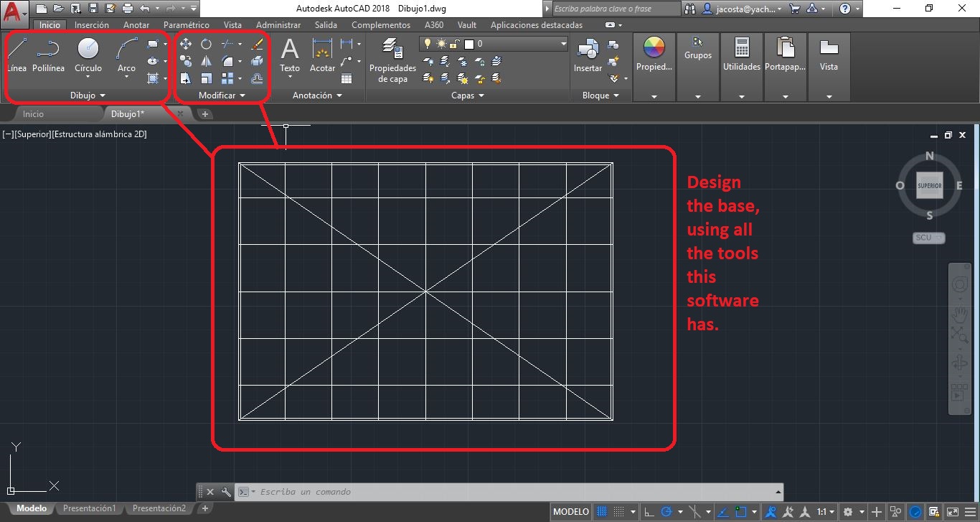
Task: Choose the Círculo drawing tool
Action: (88, 55)
